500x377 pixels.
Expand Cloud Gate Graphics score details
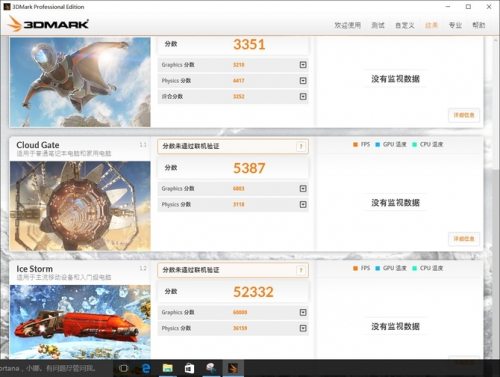(x=303, y=189)
